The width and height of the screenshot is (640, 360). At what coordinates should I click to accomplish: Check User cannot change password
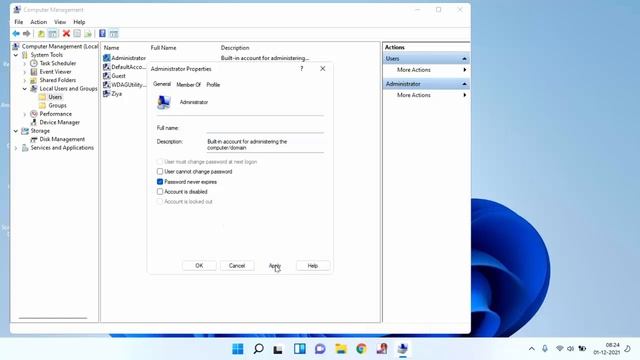(x=160, y=171)
